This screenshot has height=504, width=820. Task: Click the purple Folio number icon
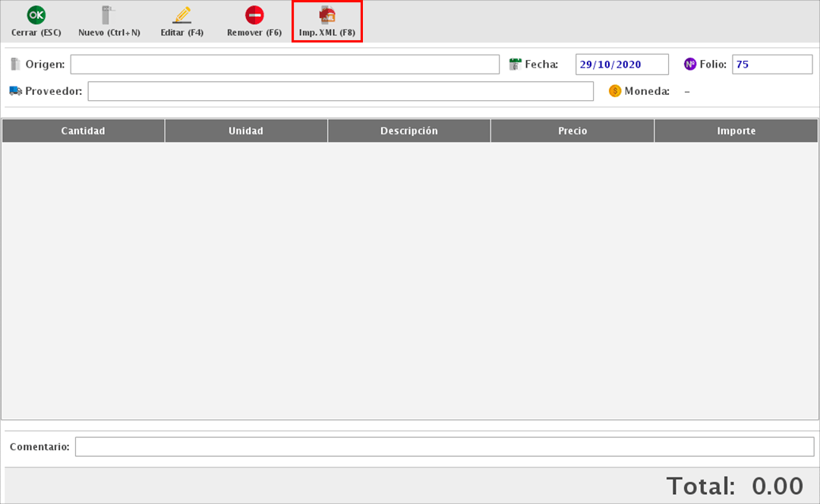pos(689,65)
